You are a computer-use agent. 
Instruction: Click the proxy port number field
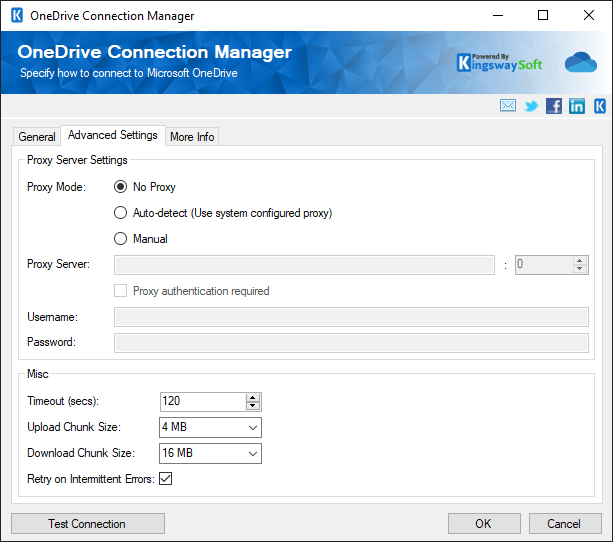(544, 265)
